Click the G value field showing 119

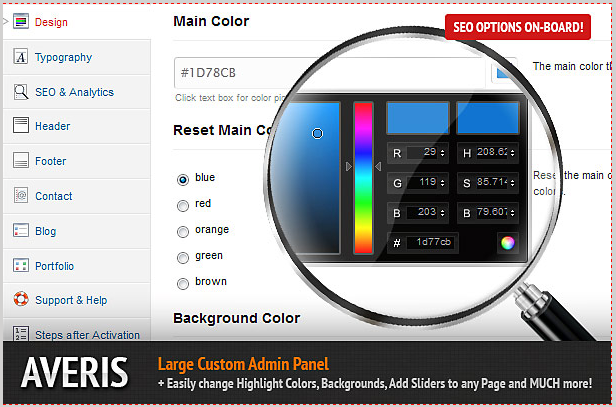click(422, 182)
